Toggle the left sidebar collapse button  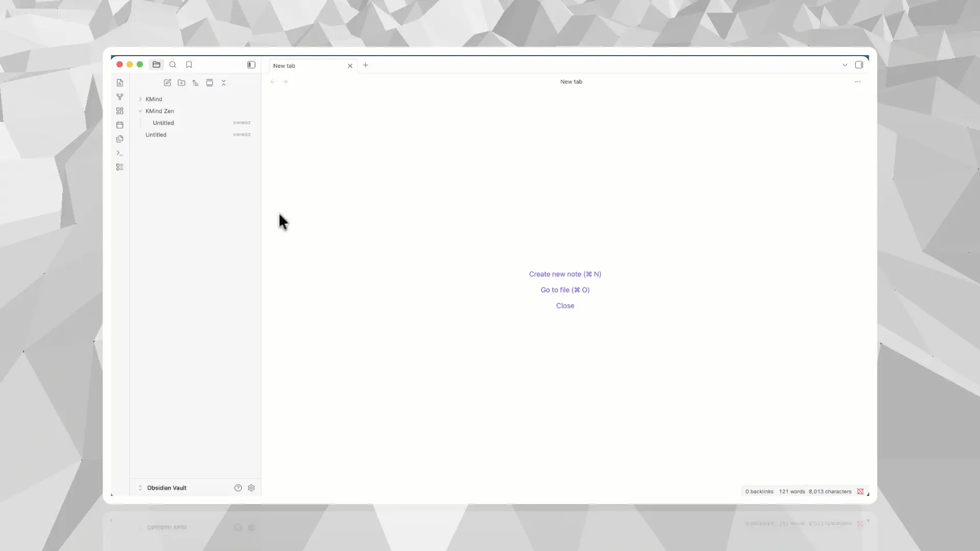251,65
